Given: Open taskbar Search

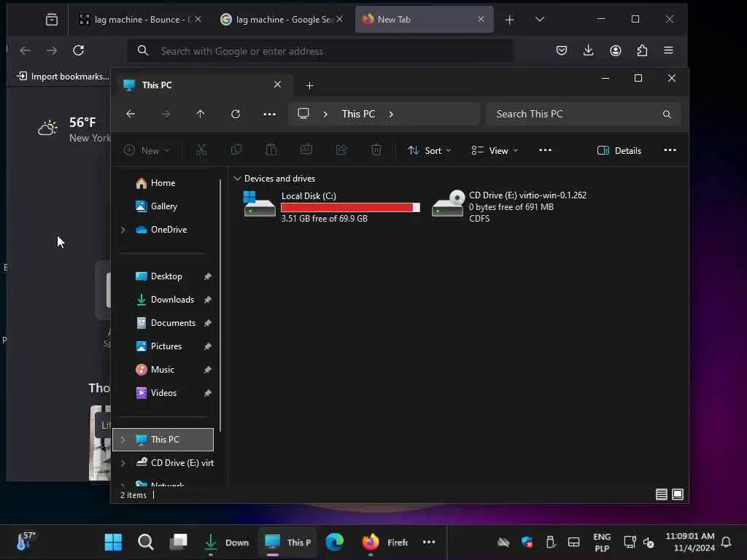Looking at the screenshot, I should click(x=145, y=542).
